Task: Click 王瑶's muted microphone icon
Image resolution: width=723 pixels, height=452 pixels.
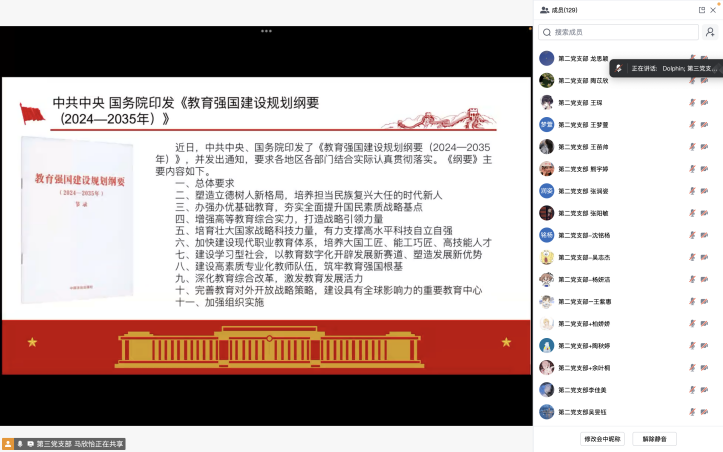Action: pyautogui.click(x=692, y=102)
